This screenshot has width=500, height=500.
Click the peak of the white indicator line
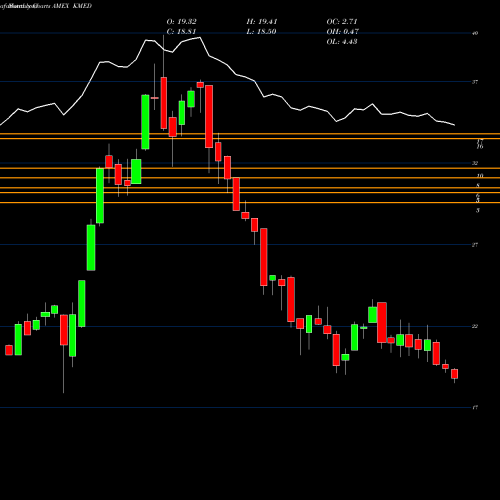200,38
